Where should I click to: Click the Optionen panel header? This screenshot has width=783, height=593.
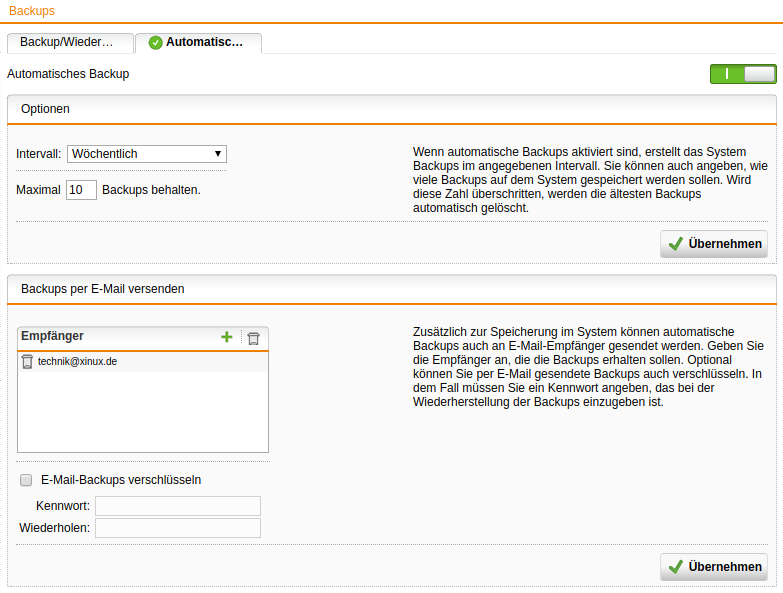(45, 109)
